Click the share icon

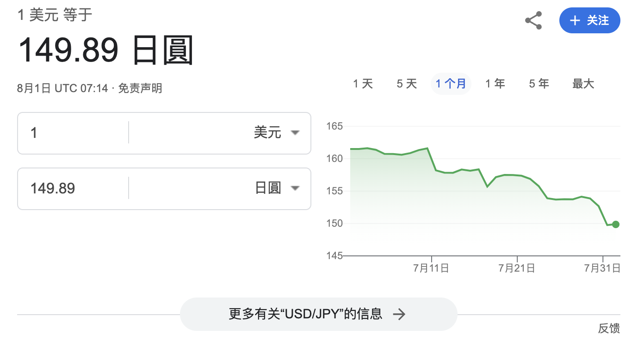click(533, 20)
